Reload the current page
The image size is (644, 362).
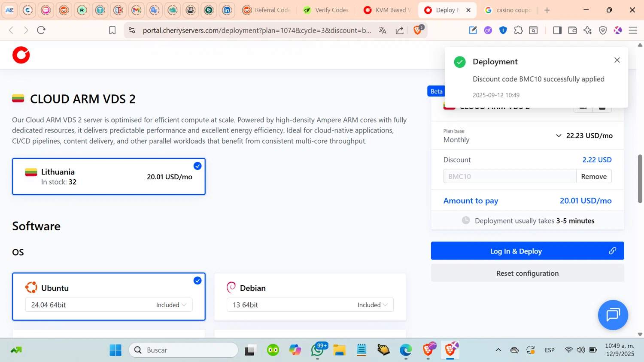click(41, 30)
